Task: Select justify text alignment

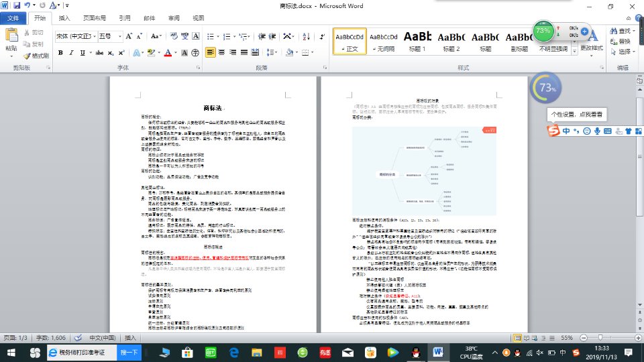Action: point(244,52)
